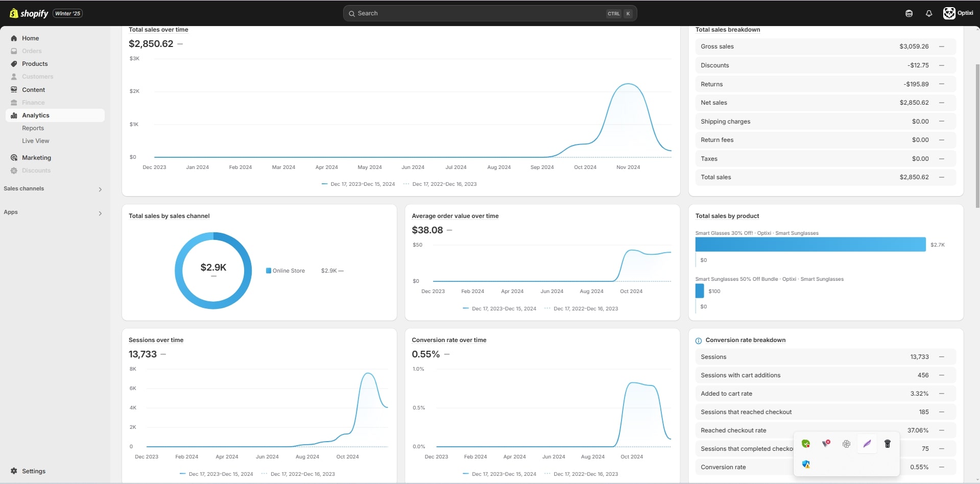Image resolution: width=980 pixels, height=484 pixels.
Task: Open the Optixi store account menu
Action: click(x=958, y=13)
